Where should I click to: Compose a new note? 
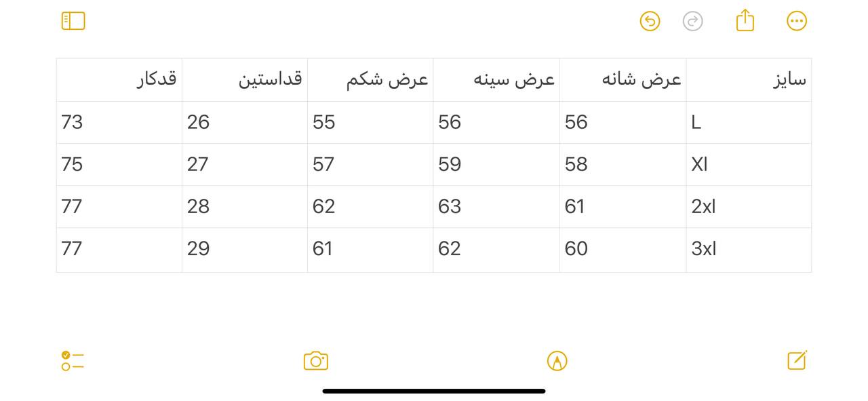click(x=797, y=360)
